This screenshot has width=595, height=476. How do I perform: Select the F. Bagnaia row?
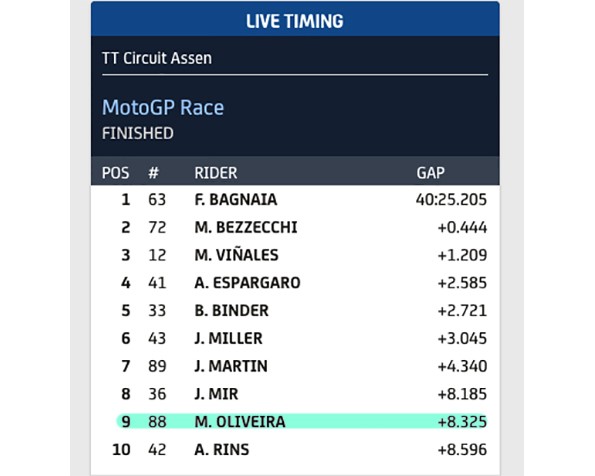pos(295,199)
